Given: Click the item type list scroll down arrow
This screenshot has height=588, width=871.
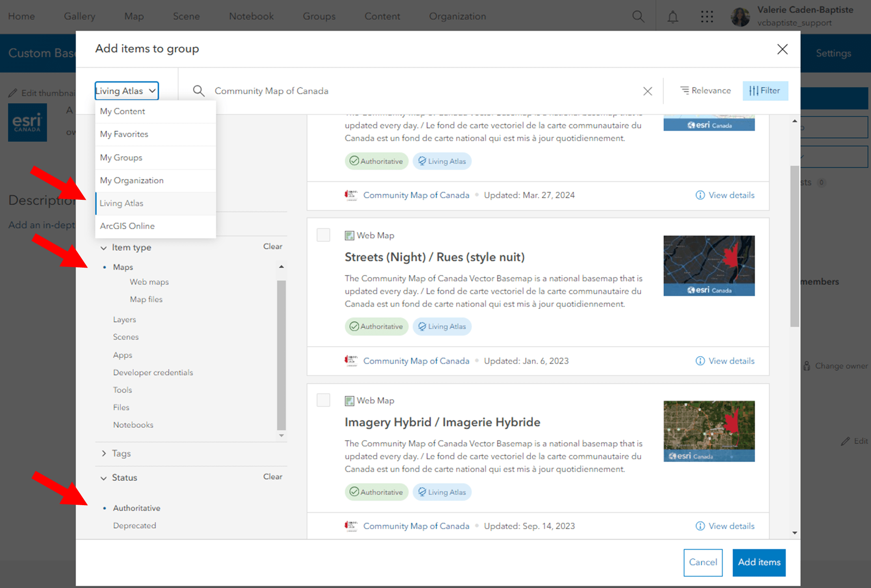Looking at the screenshot, I should (x=281, y=435).
